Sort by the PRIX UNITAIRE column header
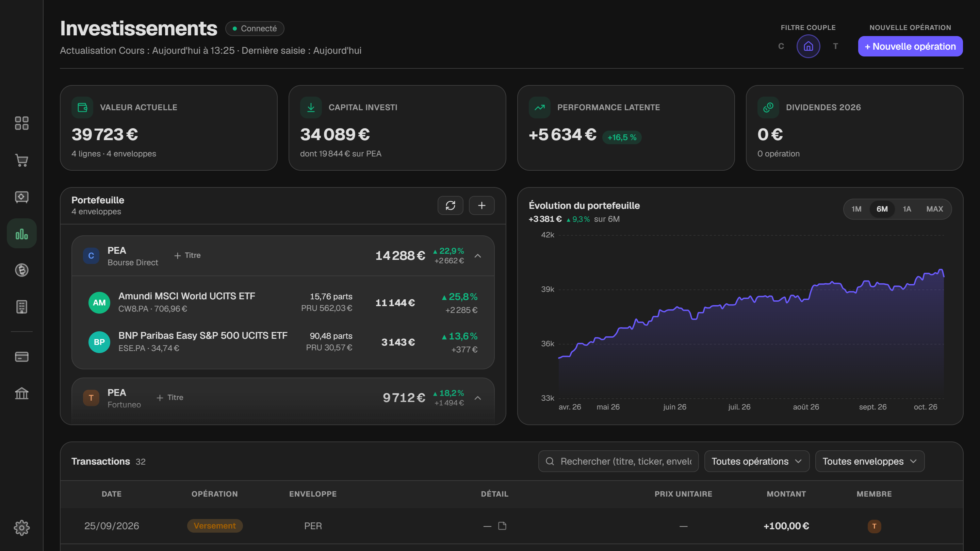980x551 pixels. click(683, 494)
